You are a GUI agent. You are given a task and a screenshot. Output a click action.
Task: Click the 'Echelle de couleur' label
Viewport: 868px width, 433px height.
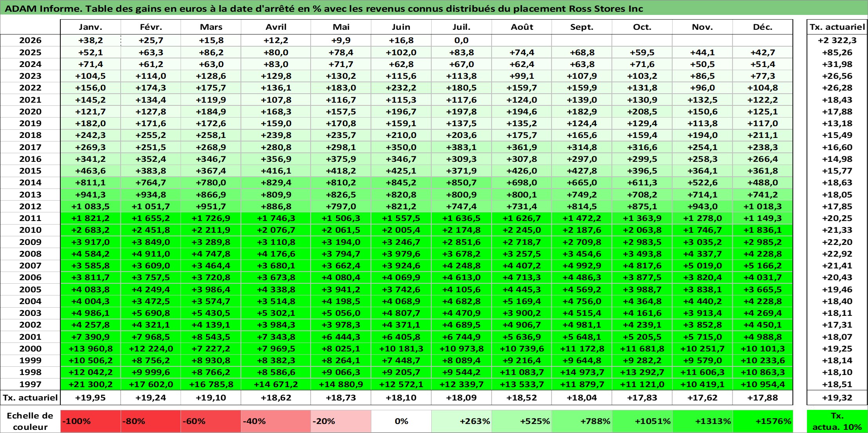point(30,421)
